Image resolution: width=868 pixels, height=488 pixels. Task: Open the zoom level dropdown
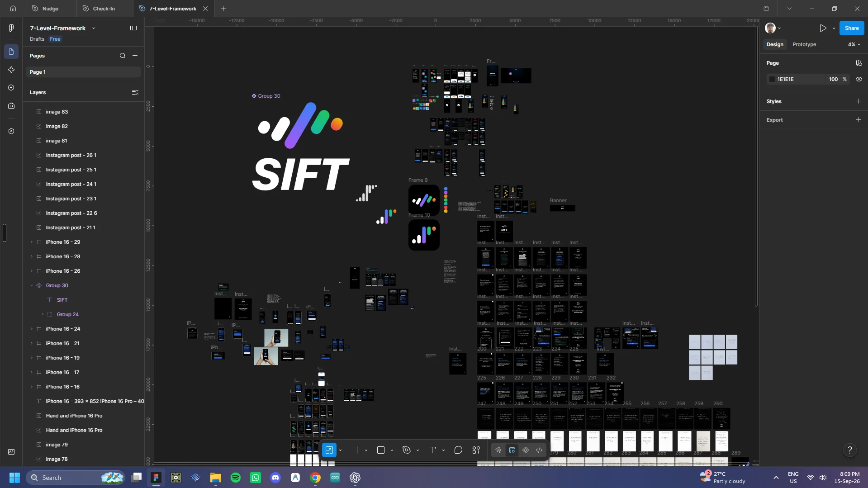click(854, 44)
